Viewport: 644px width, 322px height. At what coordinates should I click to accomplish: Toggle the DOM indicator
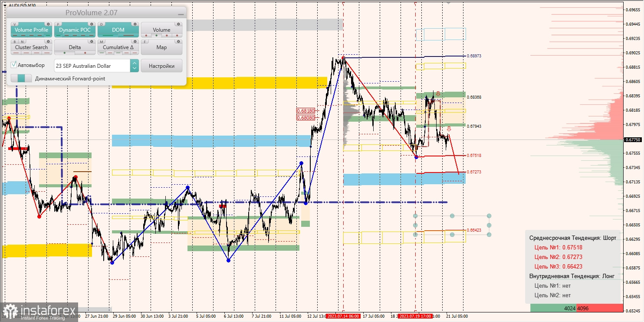[118, 30]
